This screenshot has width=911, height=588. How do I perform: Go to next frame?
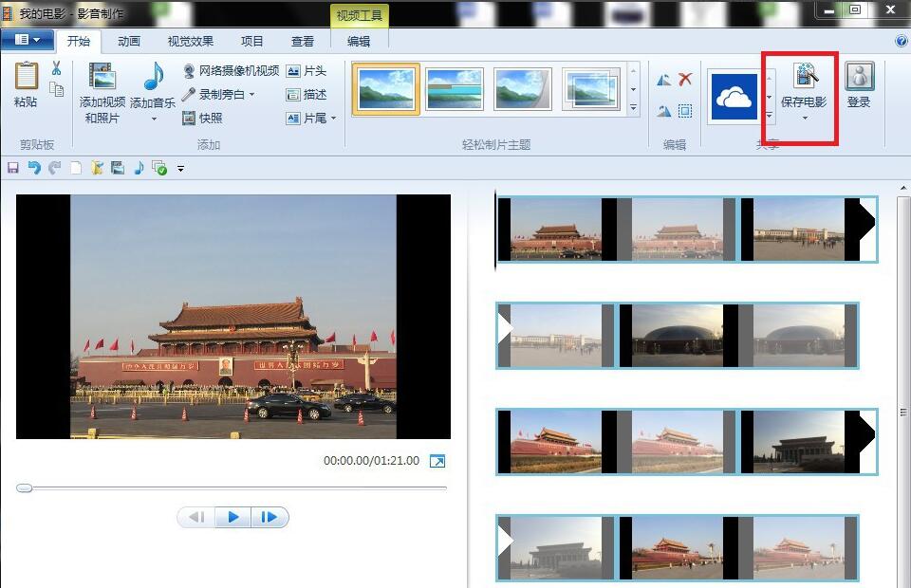pos(269,517)
